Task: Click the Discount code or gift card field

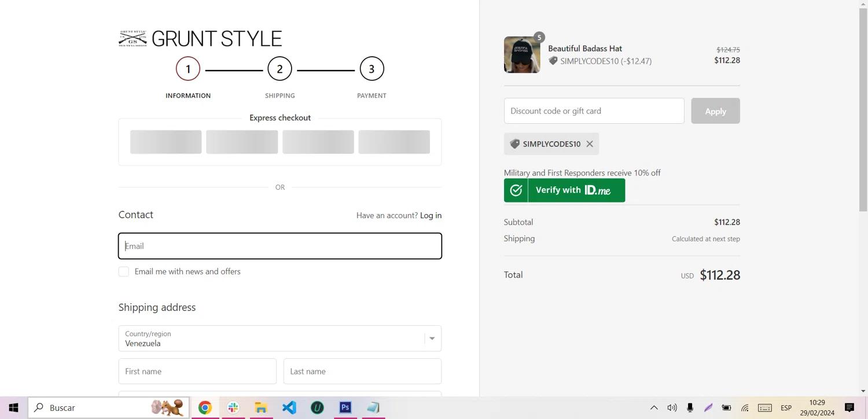Action: pos(594,111)
